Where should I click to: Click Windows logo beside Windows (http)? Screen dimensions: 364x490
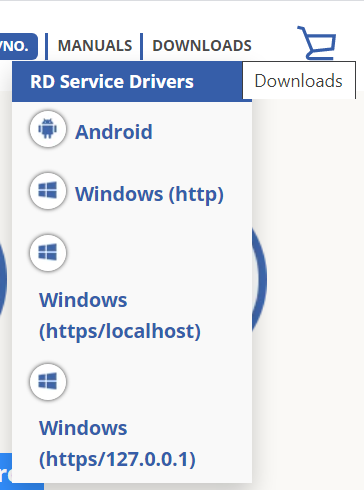(x=48, y=191)
